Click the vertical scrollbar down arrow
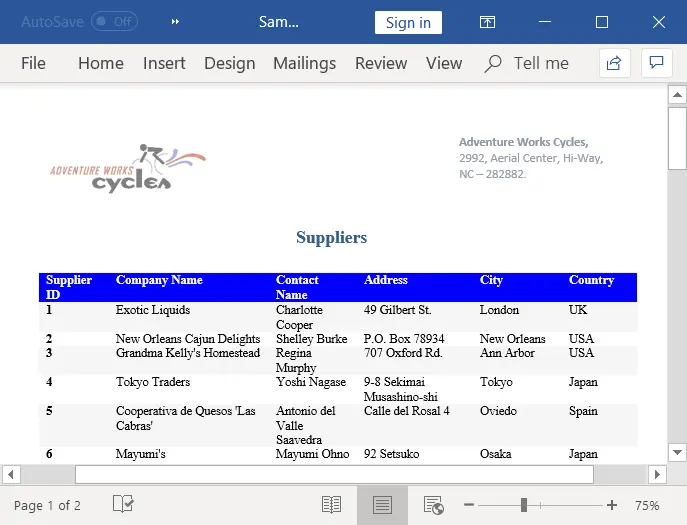Screen dimensions: 687x525 click(x=677, y=452)
